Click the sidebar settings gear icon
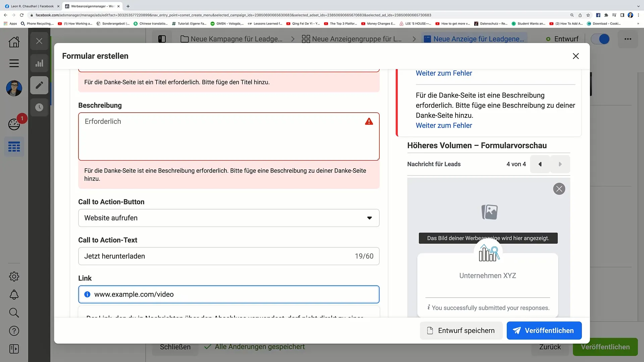The image size is (644, 362). [14, 277]
